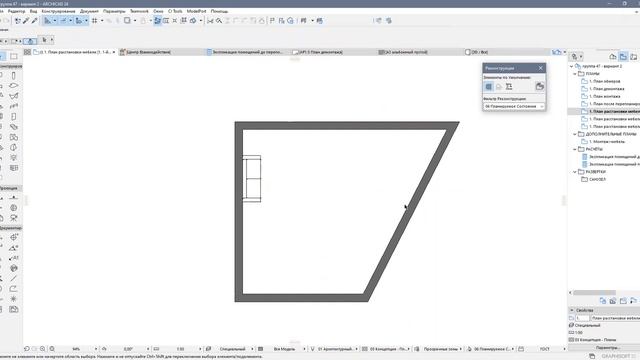Open the Вид menu
Image resolution: width=640 pixels, height=360 pixels.
click(x=33, y=11)
